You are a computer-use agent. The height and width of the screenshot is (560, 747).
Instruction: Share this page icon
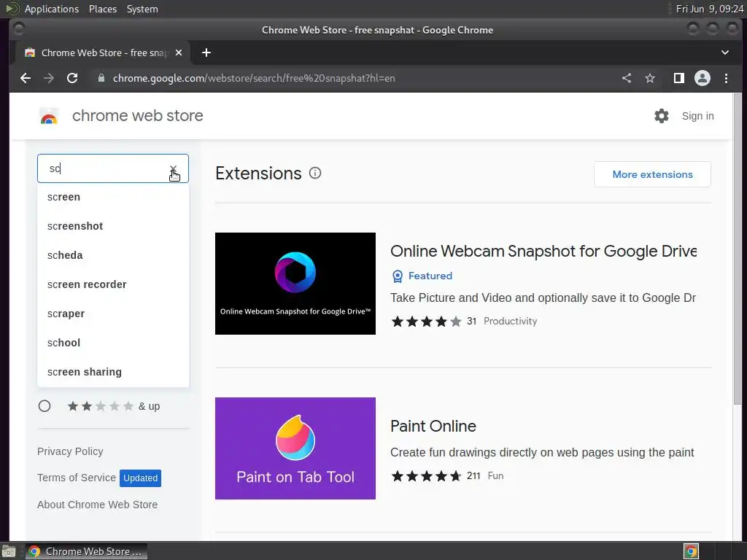627,78
